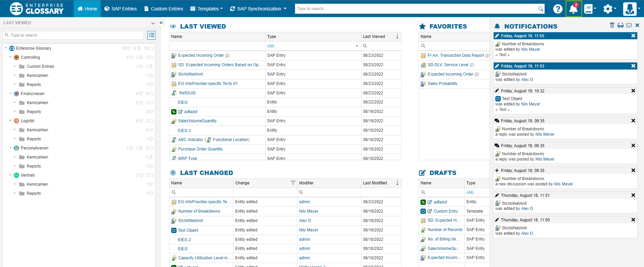Click the top bar global search field
Viewport: 644px width, 267px height.
(416, 9)
